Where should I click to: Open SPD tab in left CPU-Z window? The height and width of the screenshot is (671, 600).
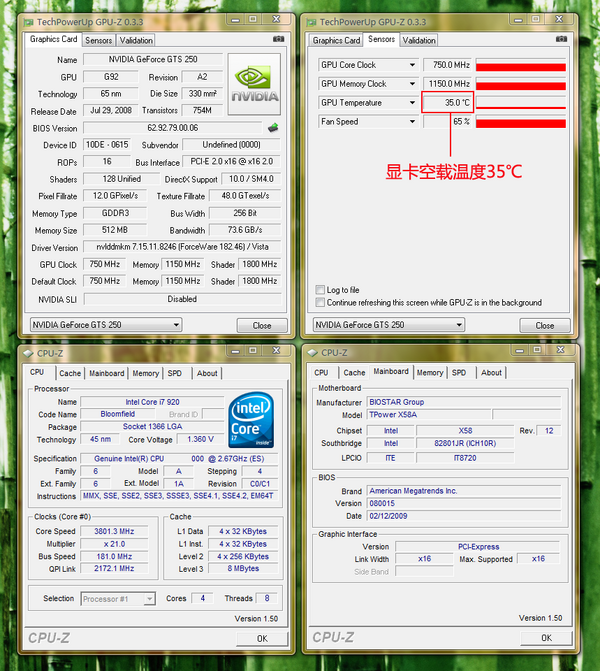coord(175,373)
